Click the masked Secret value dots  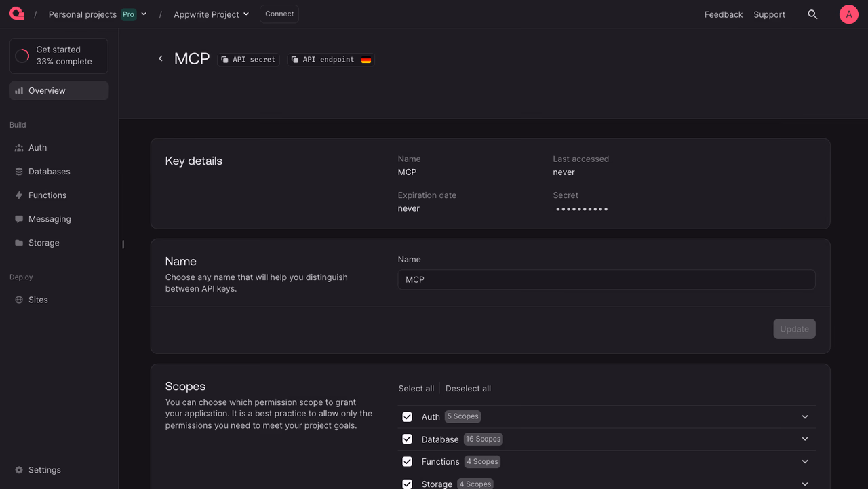[582, 209]
